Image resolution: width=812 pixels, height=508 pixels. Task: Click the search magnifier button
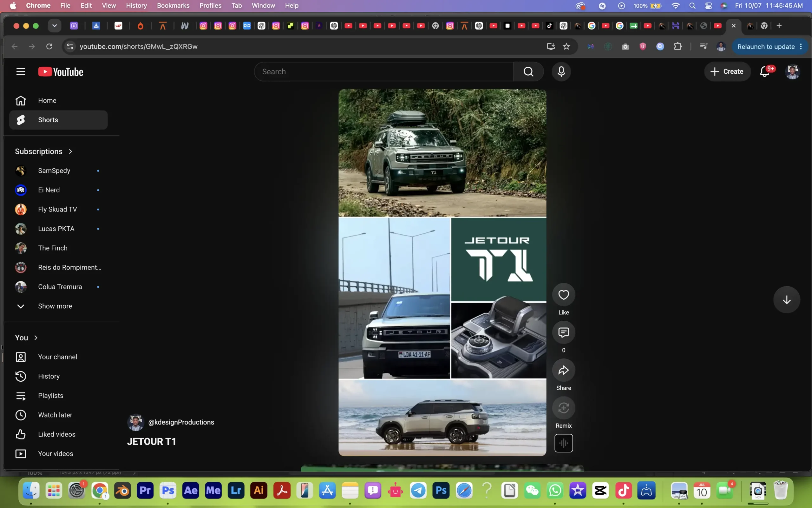point(528,71)
